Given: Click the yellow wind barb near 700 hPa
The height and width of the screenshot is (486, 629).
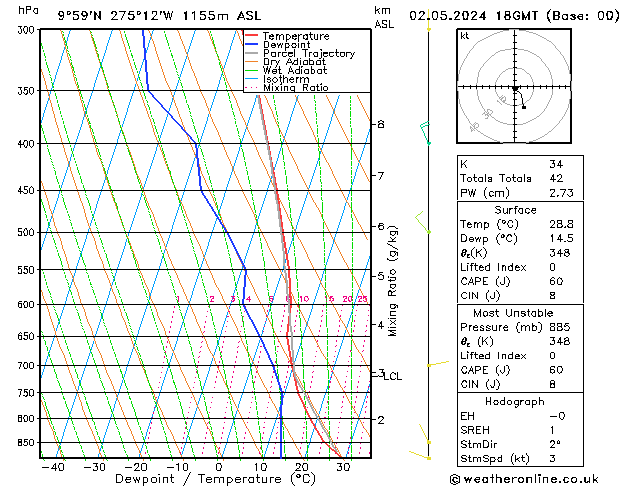Looking at the screenshot, I should coord(438,364).
